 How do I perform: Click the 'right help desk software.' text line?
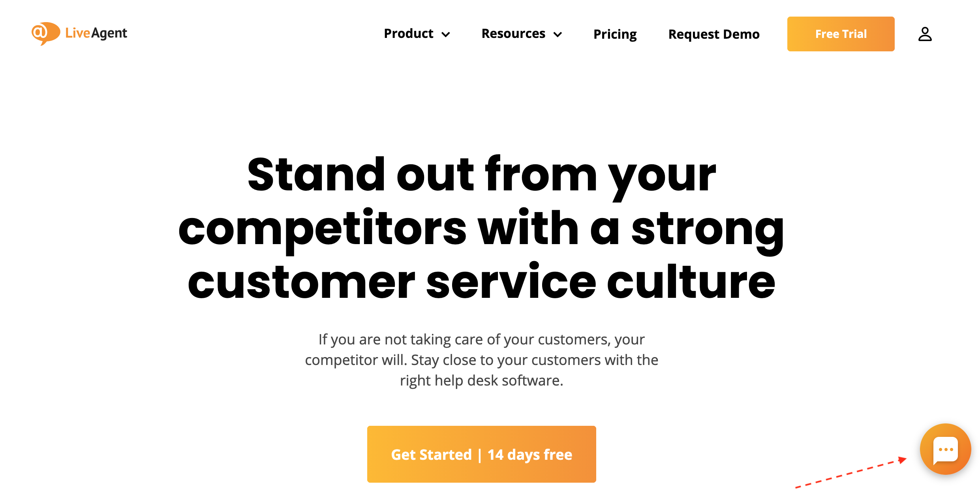[x=482, y=380]
